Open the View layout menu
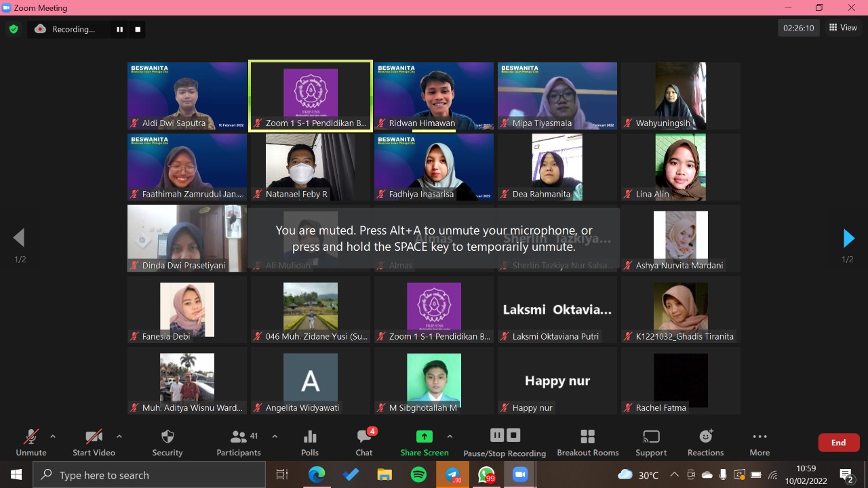The height and width of the screenshot is (488, 868). pos(843,28)
